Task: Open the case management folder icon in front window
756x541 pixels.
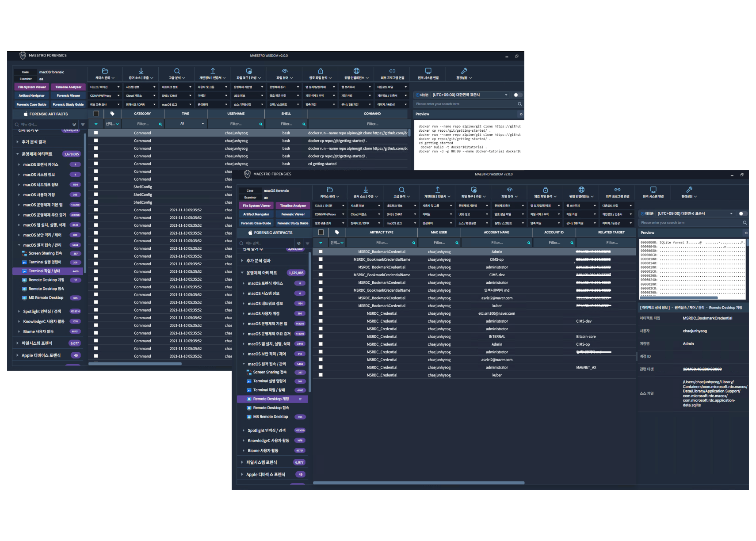Action: click(330, 190)
